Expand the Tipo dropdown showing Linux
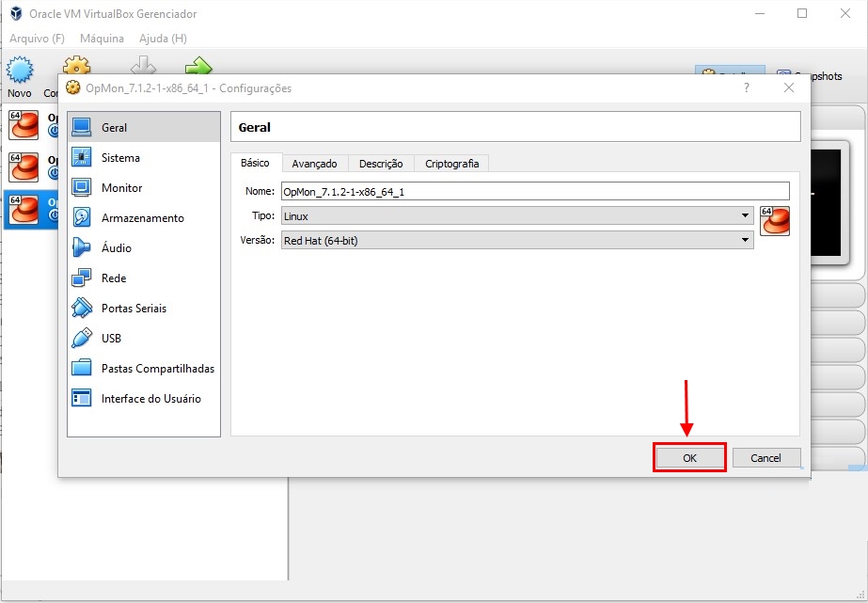The height and width of the screenshot is (603, 868). [517, 216]
